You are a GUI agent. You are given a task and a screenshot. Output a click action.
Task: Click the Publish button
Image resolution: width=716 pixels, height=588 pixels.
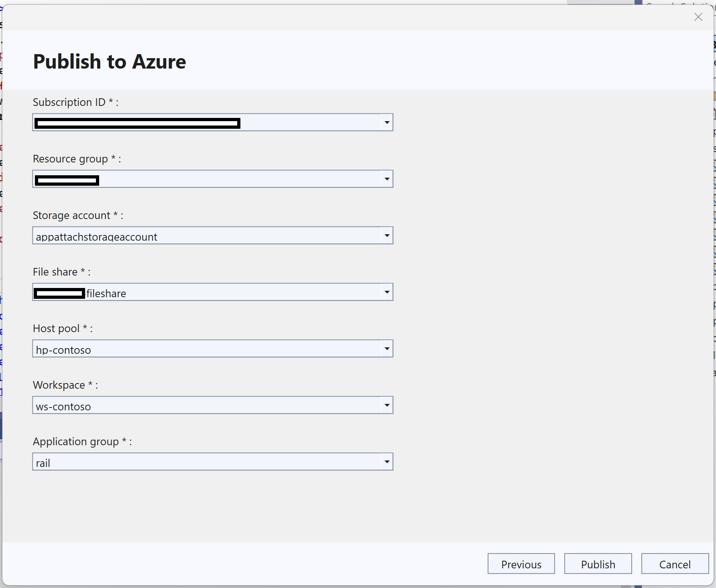click(598, 564)
